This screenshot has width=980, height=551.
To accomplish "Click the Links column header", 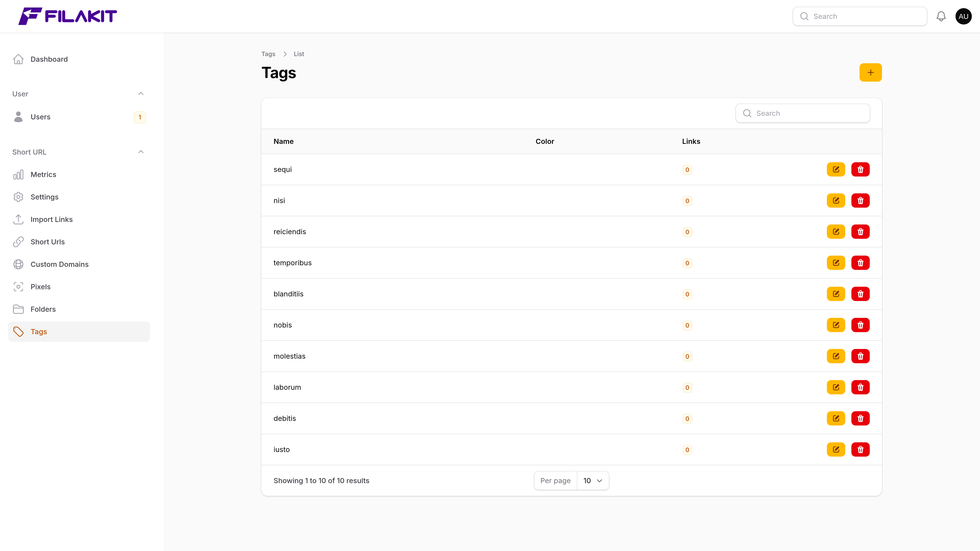I will 691,141.
